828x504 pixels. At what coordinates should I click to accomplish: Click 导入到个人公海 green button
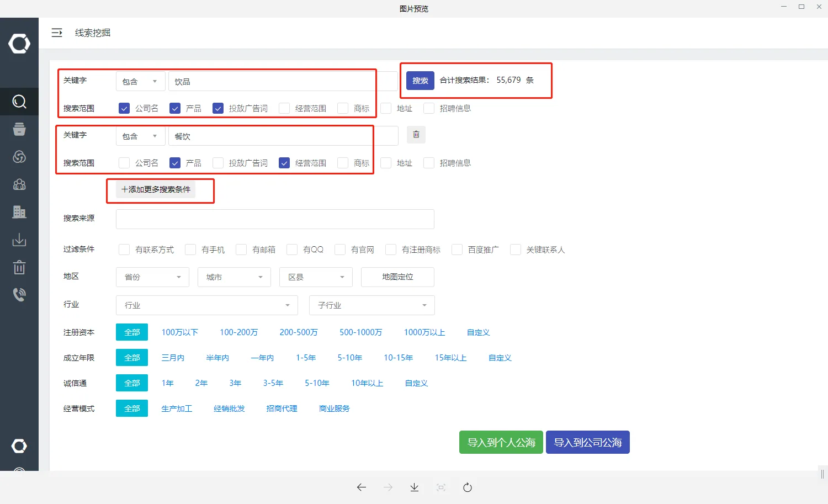pos(501,442)
